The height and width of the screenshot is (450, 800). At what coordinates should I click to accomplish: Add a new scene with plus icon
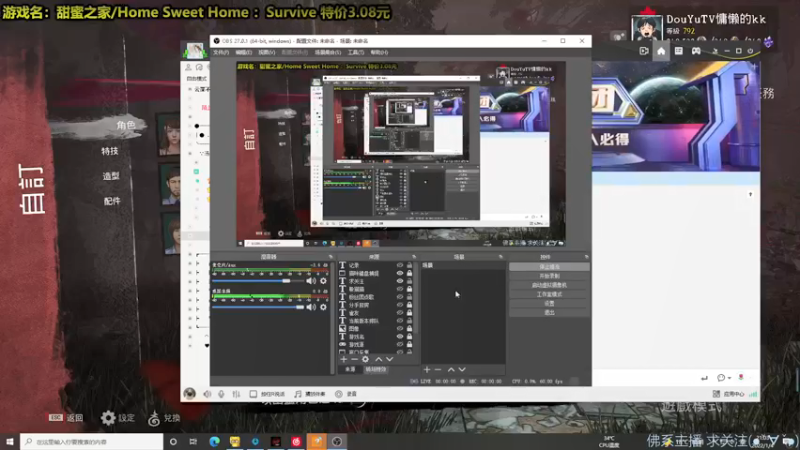tap(427, 369)
